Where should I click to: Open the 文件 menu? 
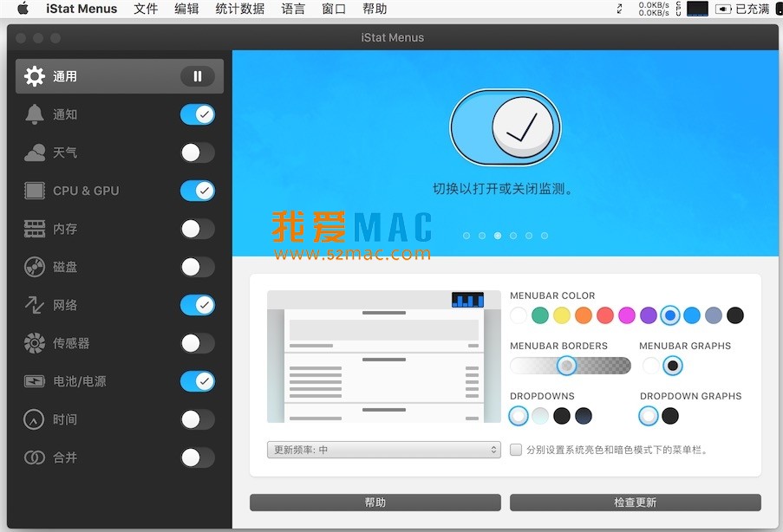point(146,9)
